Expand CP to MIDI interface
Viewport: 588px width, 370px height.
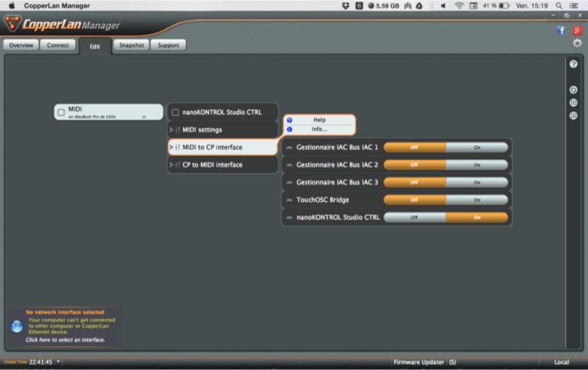[x=171, y=165]
